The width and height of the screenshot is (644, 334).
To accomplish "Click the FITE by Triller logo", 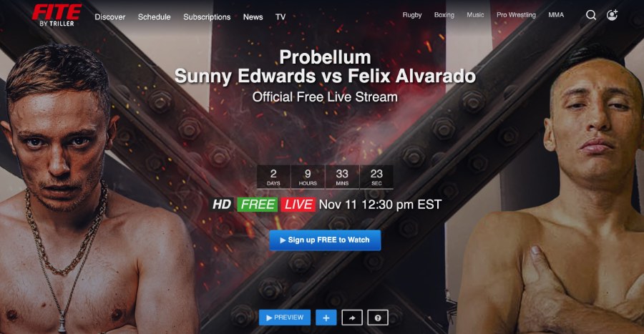I will click(57, 15).
